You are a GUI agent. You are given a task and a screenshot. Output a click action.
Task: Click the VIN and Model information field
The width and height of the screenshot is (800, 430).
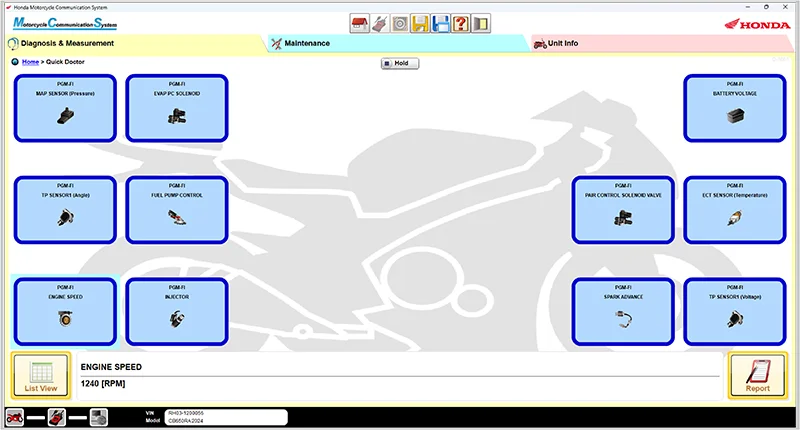[226, 417]
